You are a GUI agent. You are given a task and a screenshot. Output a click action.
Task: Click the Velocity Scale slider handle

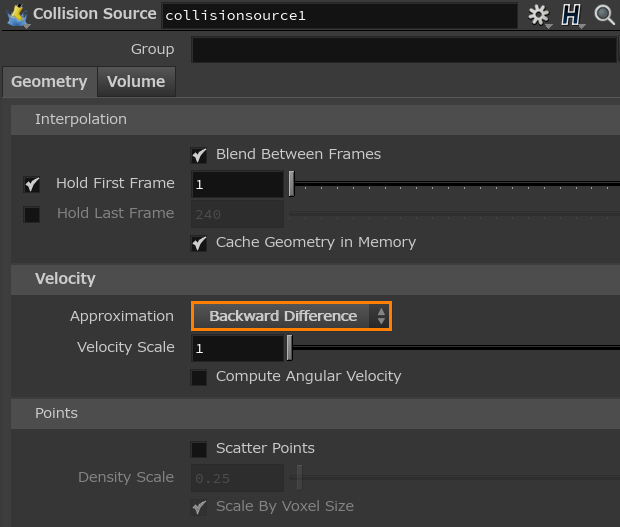tap(290, 348)
